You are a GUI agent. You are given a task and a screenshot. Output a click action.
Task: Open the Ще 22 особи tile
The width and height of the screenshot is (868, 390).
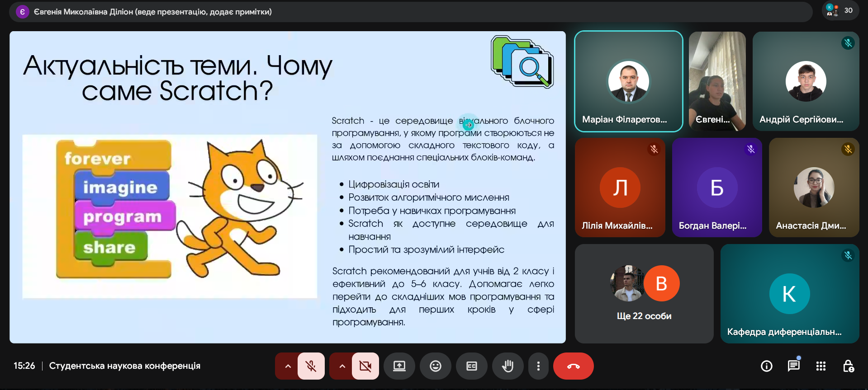644,294
